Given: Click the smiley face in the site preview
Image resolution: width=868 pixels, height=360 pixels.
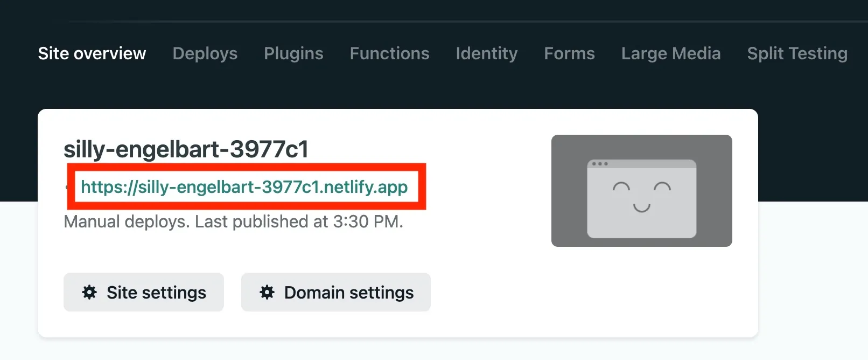Looking at the screenshot, I should click(642, 197).
